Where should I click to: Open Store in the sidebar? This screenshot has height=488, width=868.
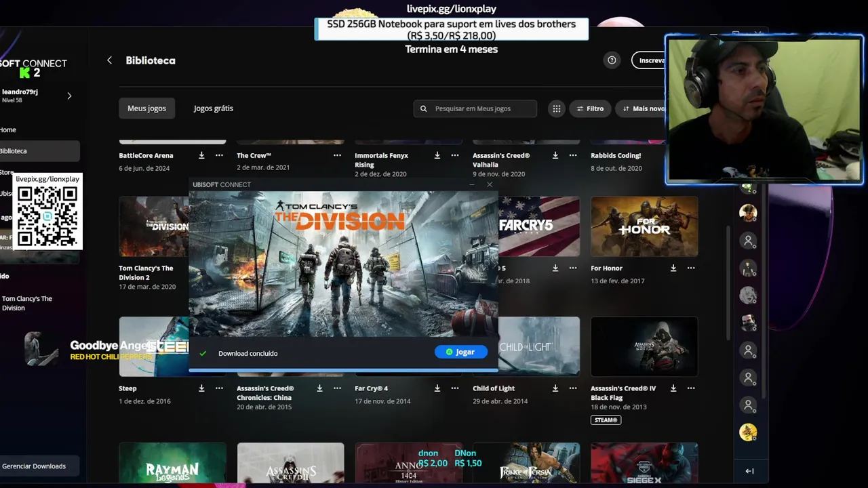coord(7,173)
